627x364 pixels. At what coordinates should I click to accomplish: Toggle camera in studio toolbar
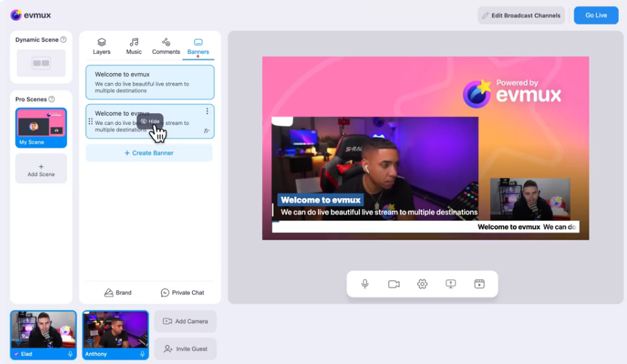pos(394,284)
